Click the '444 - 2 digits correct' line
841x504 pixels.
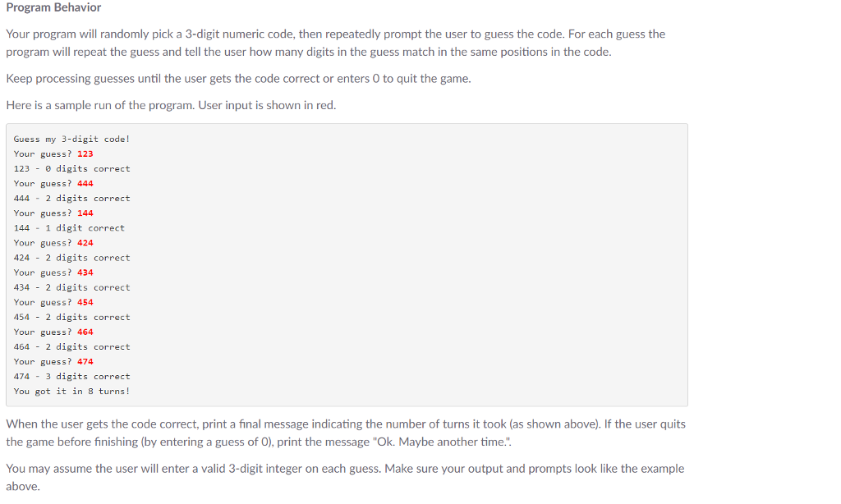coord(72,199)
